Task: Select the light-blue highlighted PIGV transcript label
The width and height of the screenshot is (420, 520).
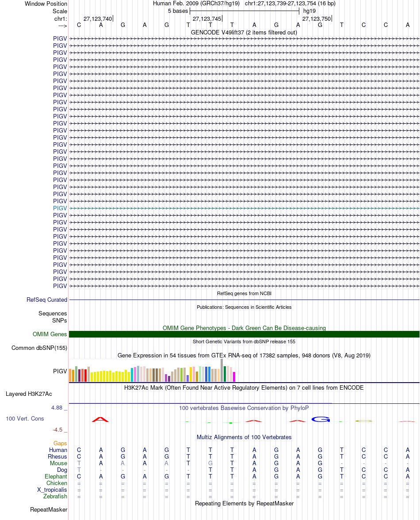Action: pyautogui.click(x=60, y=208)
